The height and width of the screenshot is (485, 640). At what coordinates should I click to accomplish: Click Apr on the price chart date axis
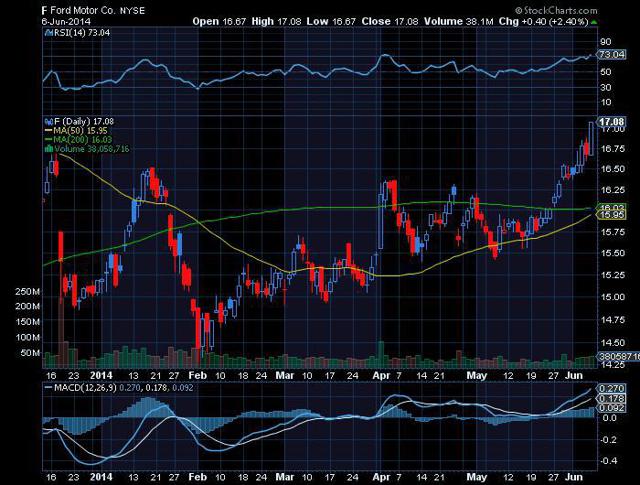(381, 375)
